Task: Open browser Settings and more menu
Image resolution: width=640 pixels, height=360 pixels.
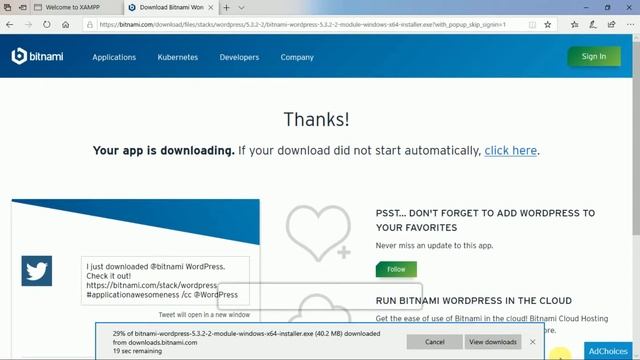Action: click(630, 24)
